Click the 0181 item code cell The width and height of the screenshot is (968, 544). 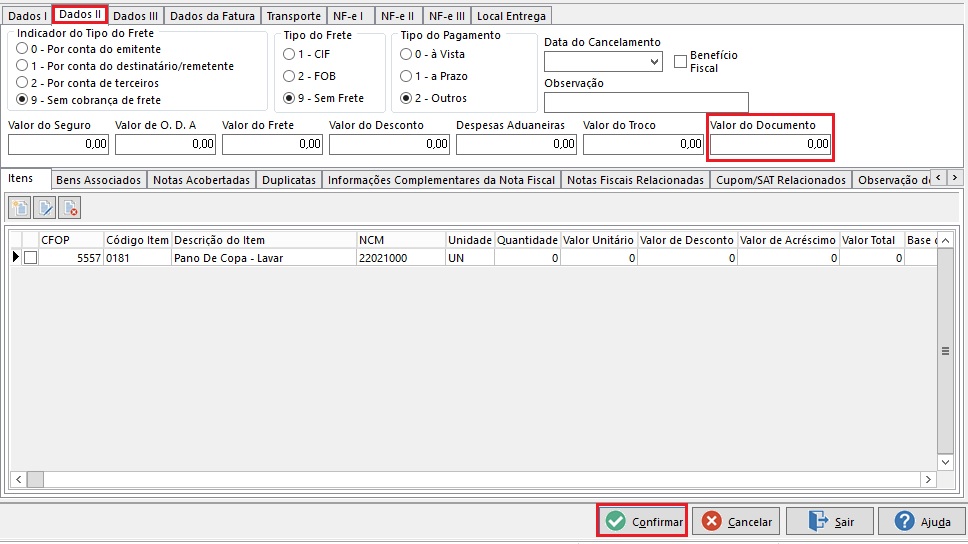point(138,257)
